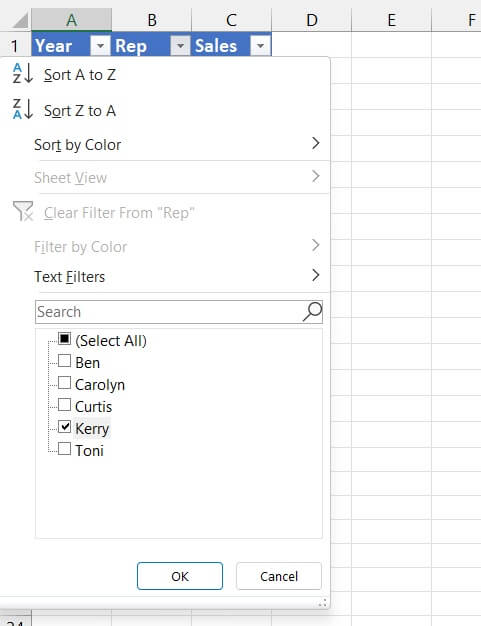Select column D header

point(311,20)
